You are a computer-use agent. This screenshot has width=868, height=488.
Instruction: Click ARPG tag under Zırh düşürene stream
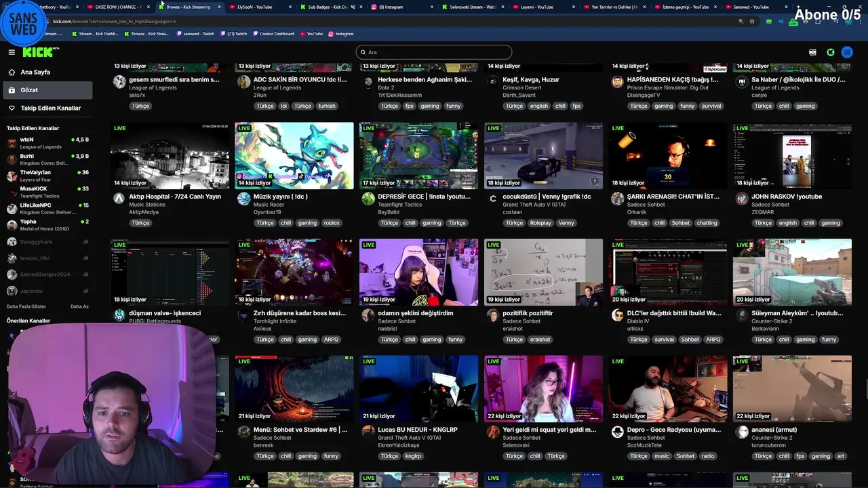tap(331, 340)
